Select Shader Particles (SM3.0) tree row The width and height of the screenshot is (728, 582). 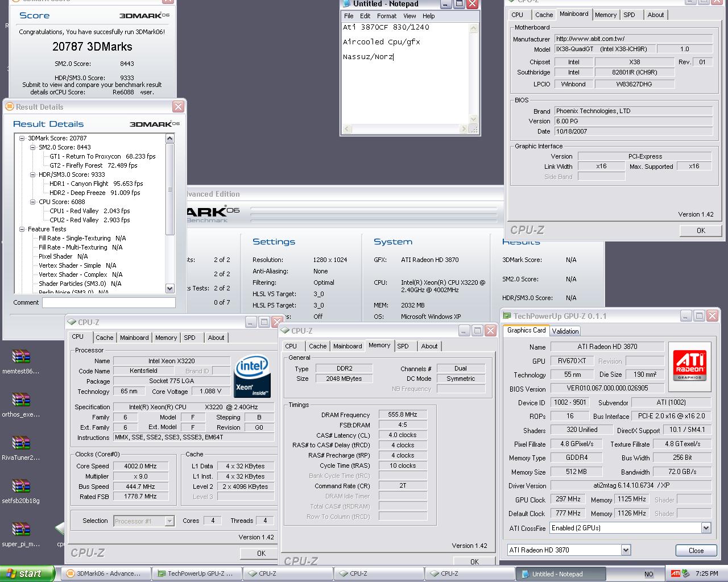[x=80, y=284]
